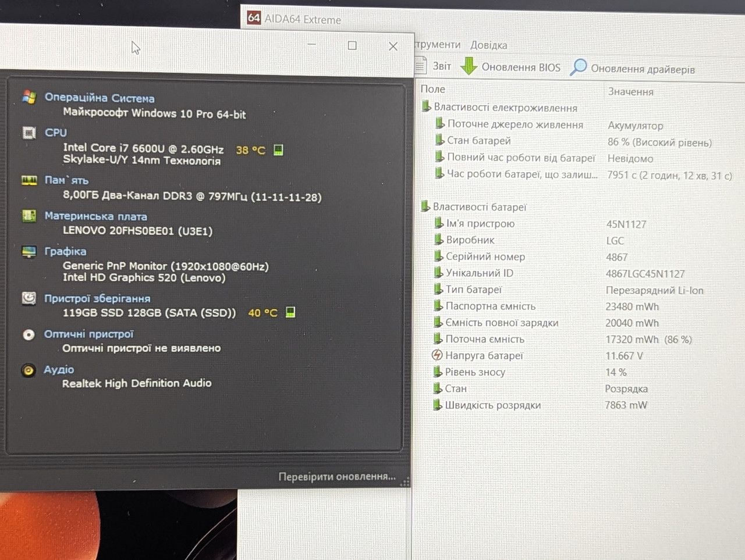Click the Перевірити оновлення link
The image size is (745, 560).
click(337, 476)
